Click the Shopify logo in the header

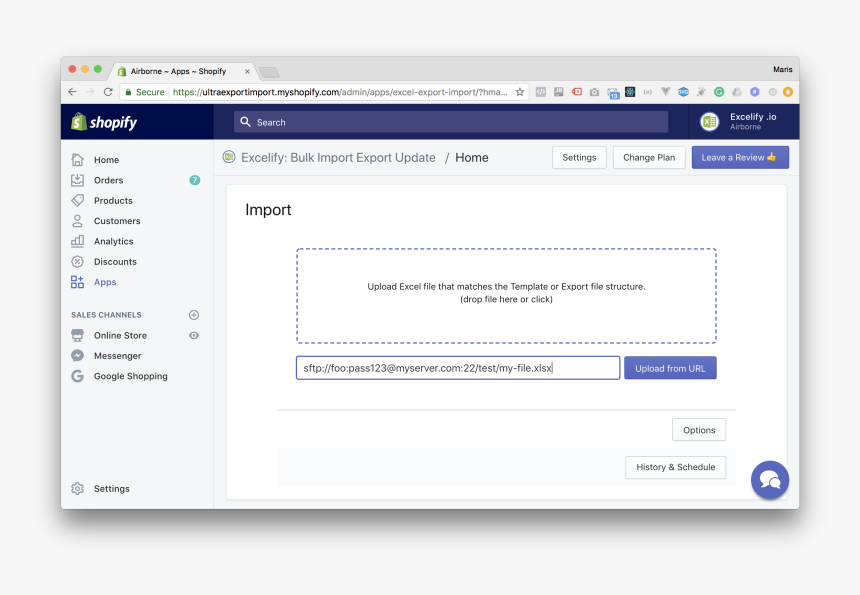[x=104, y=122]
